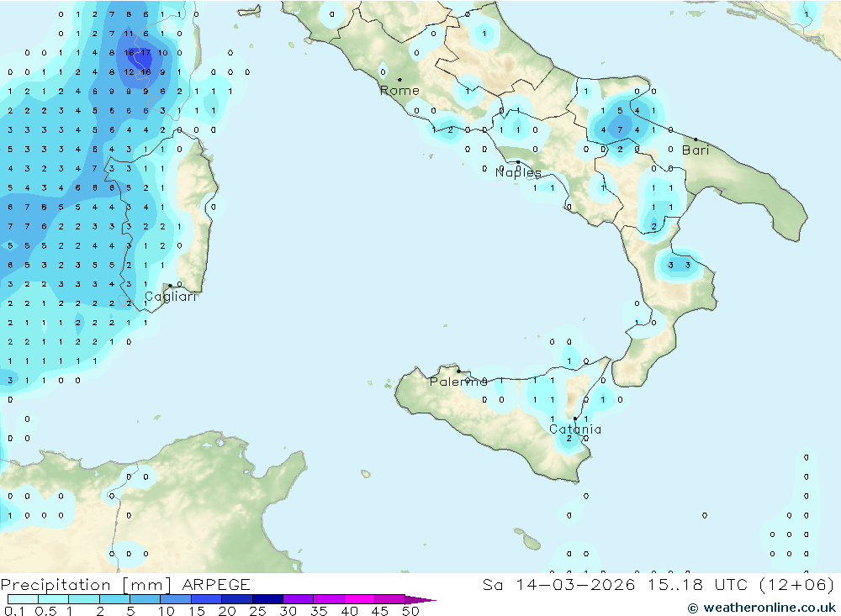Image resolution: width=841 pixels, height=616 pixels.
Task: Select the 10–15 mm legend swatch
Action: pyautogui.click(x=176, y=599)
